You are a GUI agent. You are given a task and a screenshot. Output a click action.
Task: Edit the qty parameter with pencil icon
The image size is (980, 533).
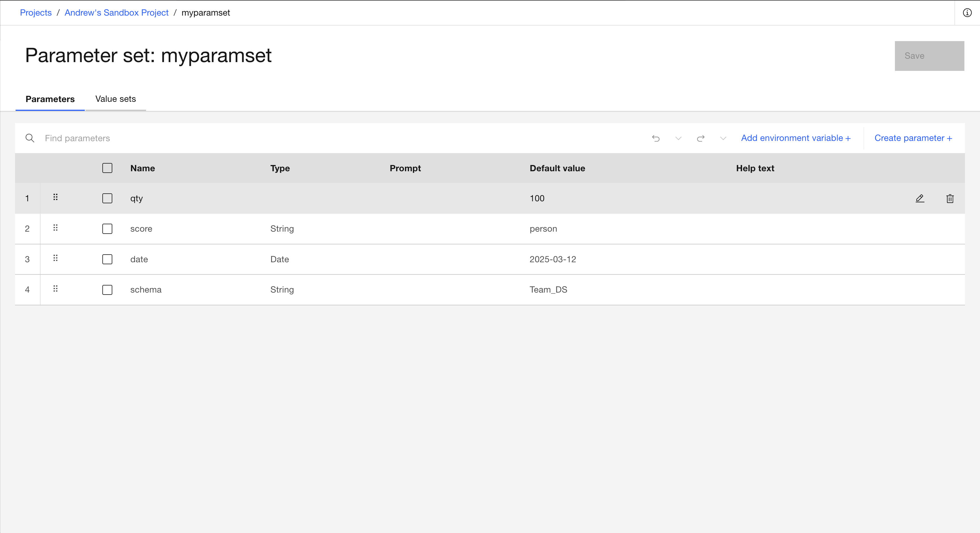tap(920, 198)
